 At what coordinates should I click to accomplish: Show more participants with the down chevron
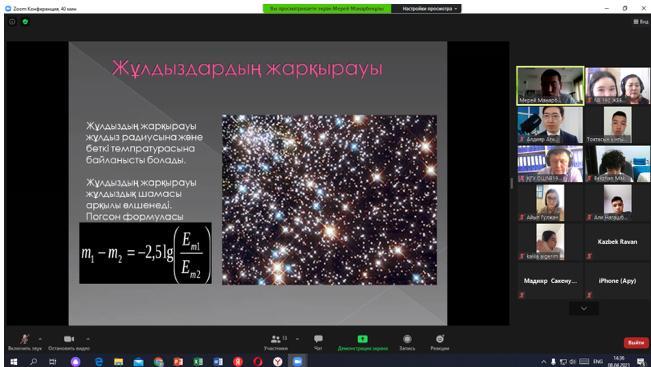584,308
